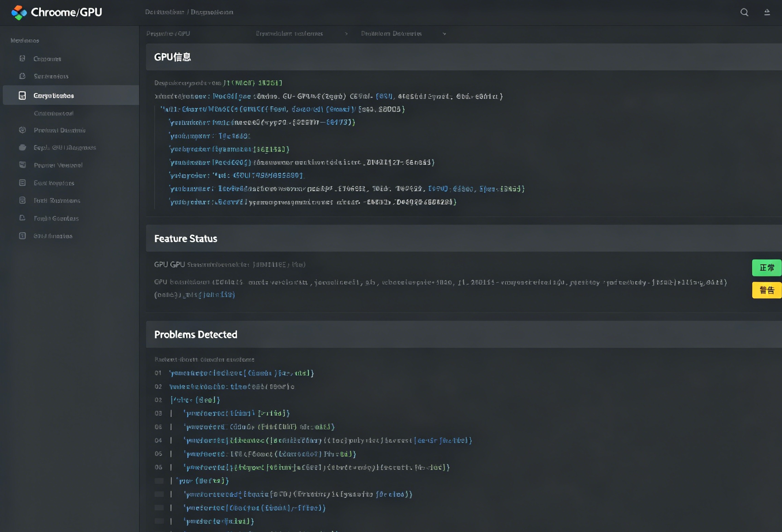Click the sub-navigation tab ending in GPU
Screen dimensions: 782x532
click(x=168, y=33)
